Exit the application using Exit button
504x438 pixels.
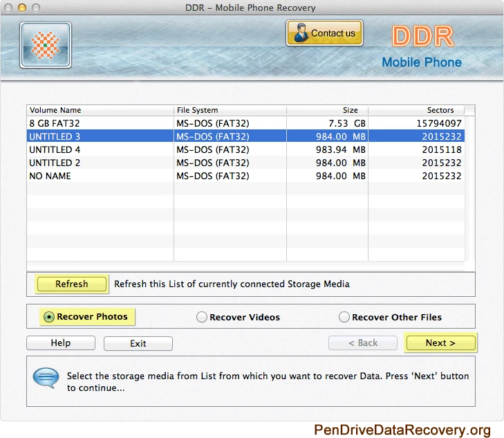click(138, 343)
